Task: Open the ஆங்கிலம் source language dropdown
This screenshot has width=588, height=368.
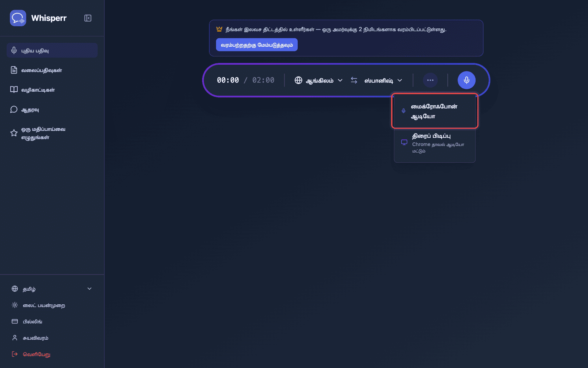Action: (x=319, y=80)
